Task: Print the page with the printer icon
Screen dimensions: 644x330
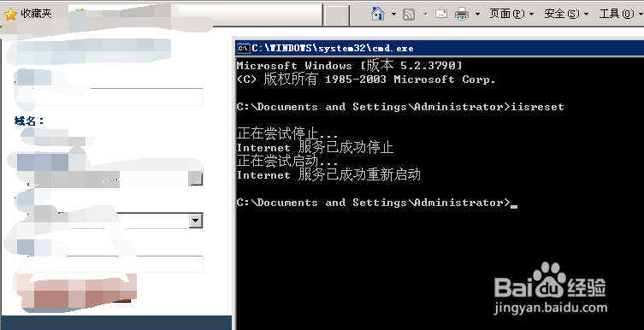Action: 462,14
